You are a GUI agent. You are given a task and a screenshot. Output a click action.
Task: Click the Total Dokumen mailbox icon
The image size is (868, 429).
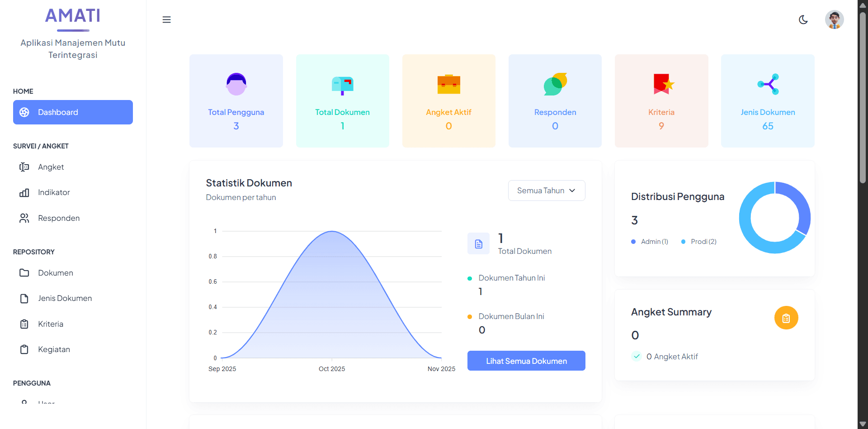pos(342,85)
